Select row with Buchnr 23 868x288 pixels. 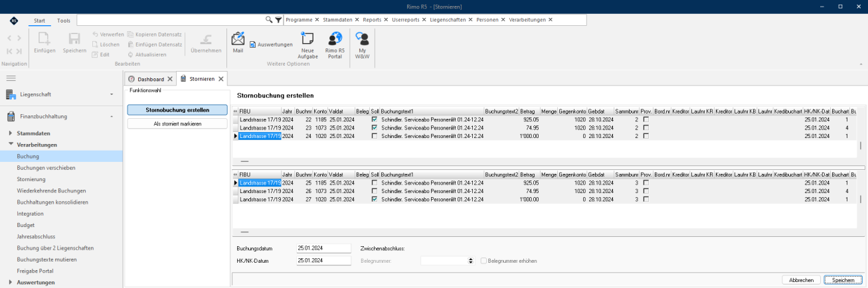tap(545, 128)
